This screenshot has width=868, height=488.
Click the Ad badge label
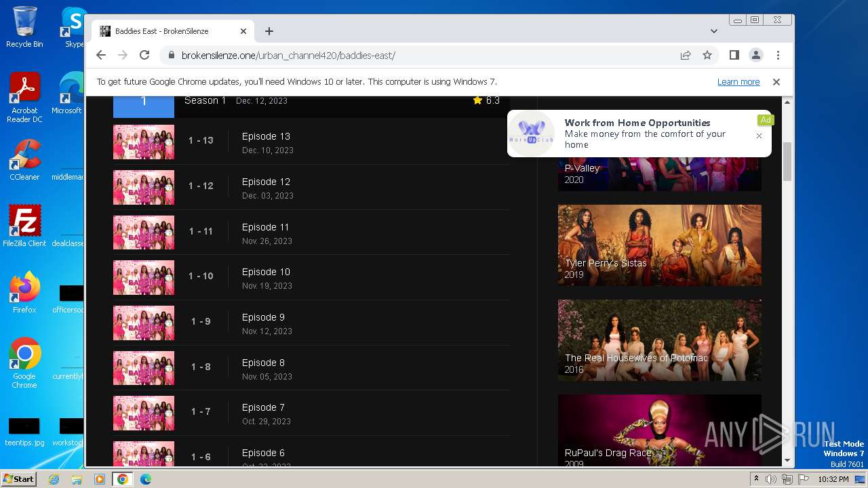pos(766,120)
